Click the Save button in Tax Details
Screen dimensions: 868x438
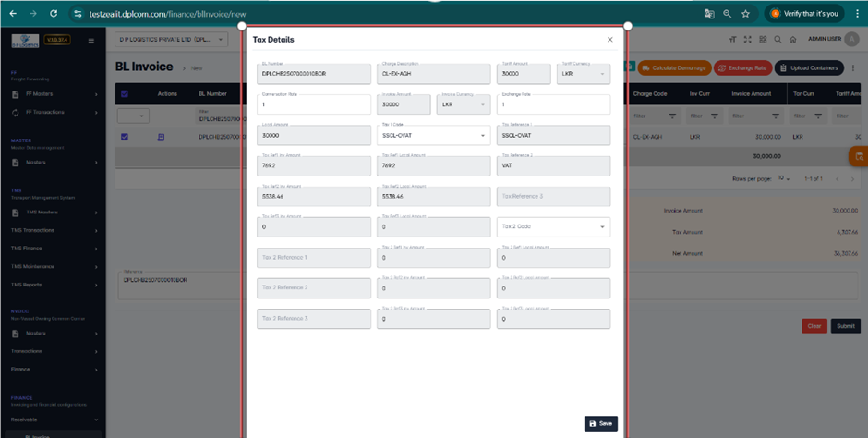[x=600, y=423]
